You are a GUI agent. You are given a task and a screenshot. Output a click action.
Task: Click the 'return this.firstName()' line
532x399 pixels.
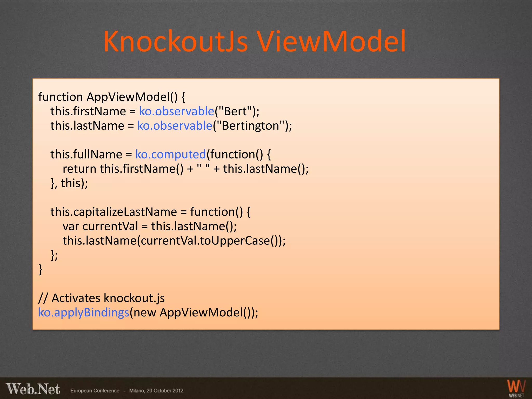click(185, 169)
